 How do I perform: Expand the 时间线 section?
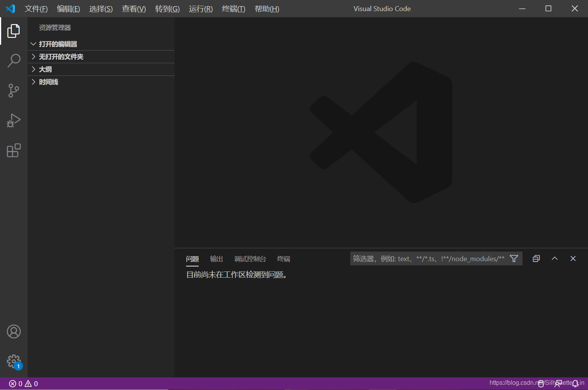(x=101, y=82)
